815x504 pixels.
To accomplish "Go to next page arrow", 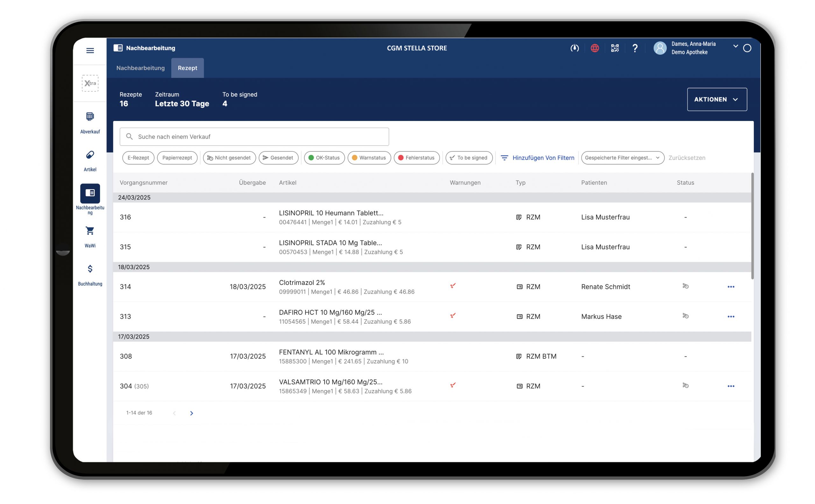I will 191,413.
